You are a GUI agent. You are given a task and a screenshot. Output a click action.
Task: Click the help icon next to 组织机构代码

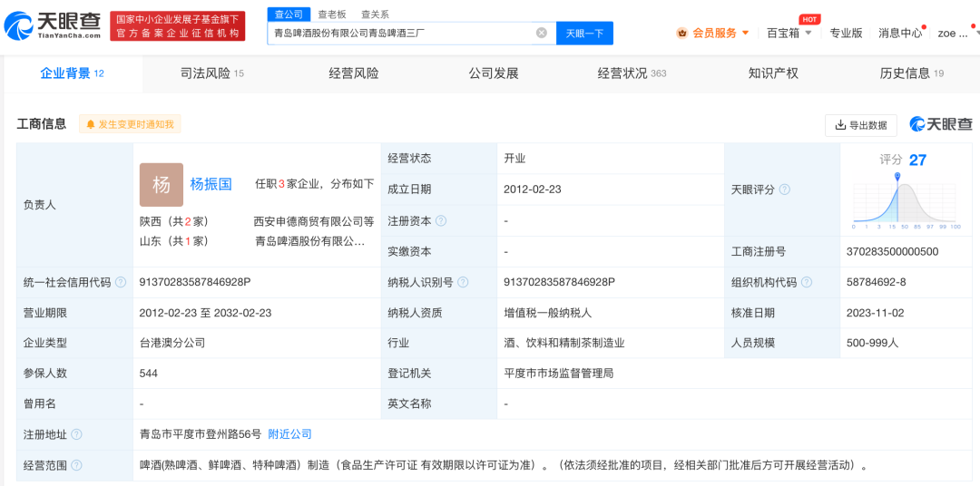point(807,282)
